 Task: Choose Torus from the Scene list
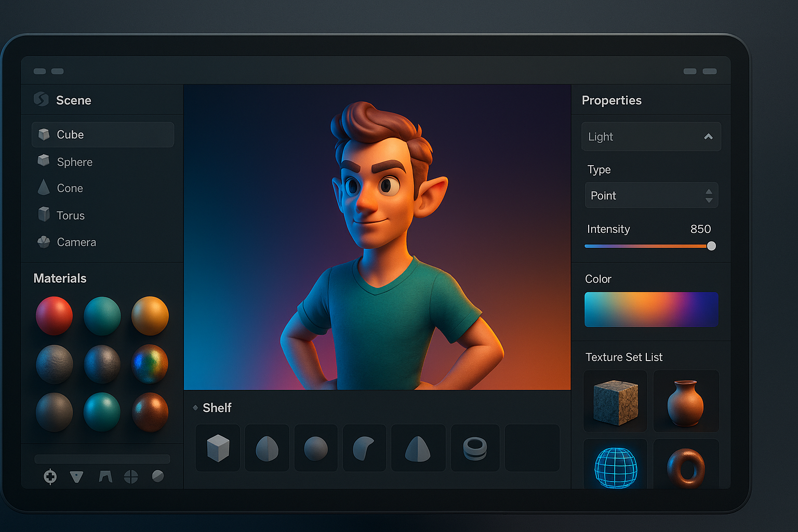coord(70,215)
